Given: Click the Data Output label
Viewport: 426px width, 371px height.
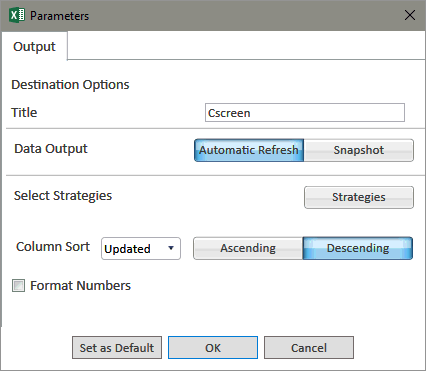Looking at the screenshot, I should 51,149.
